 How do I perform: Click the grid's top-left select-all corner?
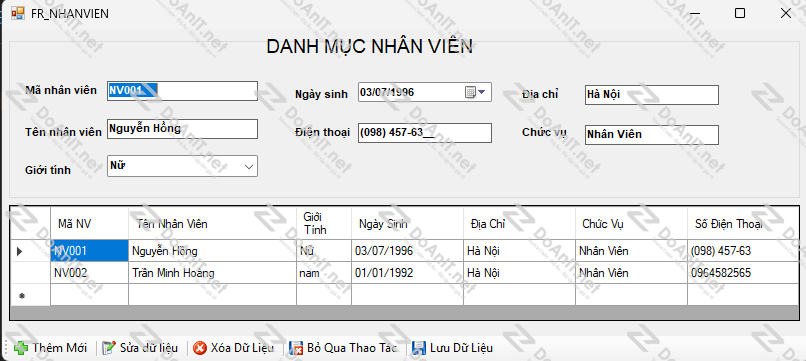click(x=30, y=223)
